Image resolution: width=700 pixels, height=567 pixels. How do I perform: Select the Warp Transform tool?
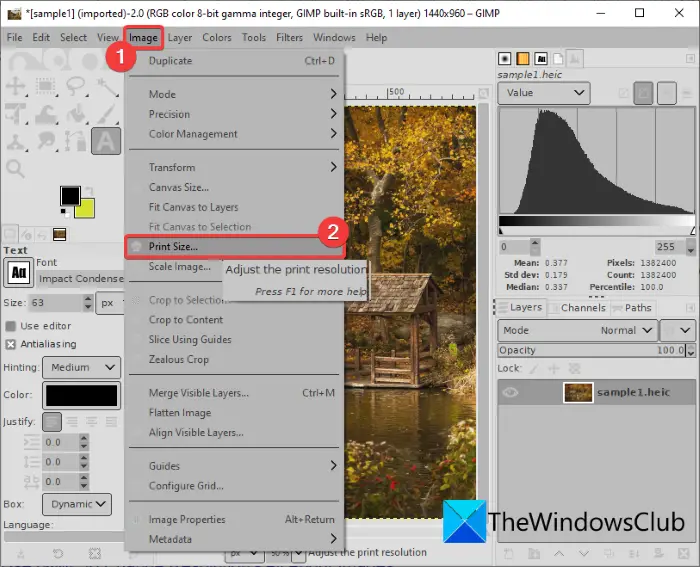pos(46,113)
